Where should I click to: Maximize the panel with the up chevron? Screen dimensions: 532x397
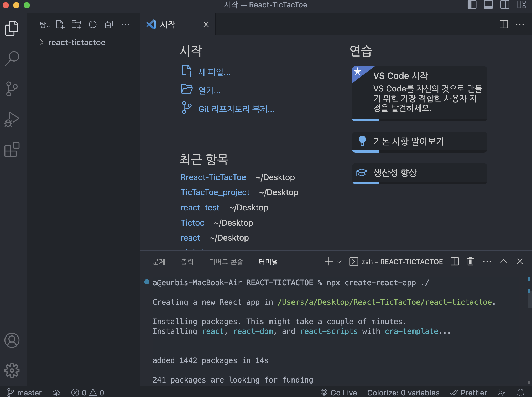click(x=504, y=261)
